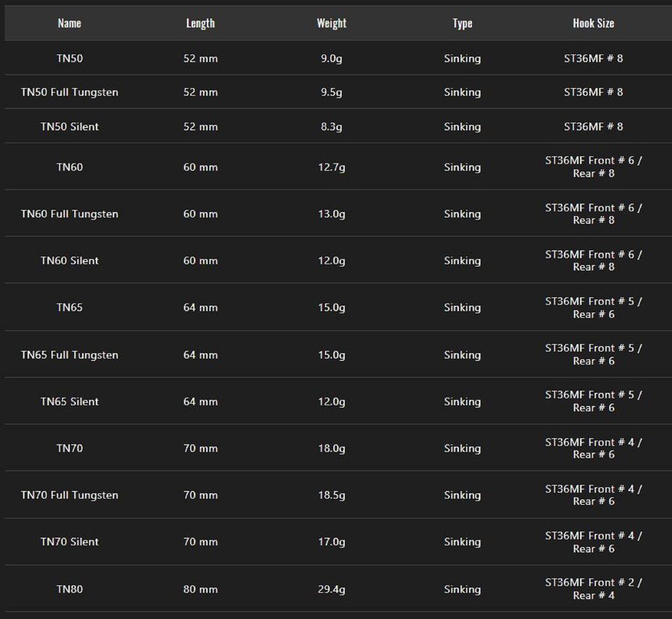Select the 18.5g weight cell
The width and height of the screenshot is (672, 619).
coord(331,495)
